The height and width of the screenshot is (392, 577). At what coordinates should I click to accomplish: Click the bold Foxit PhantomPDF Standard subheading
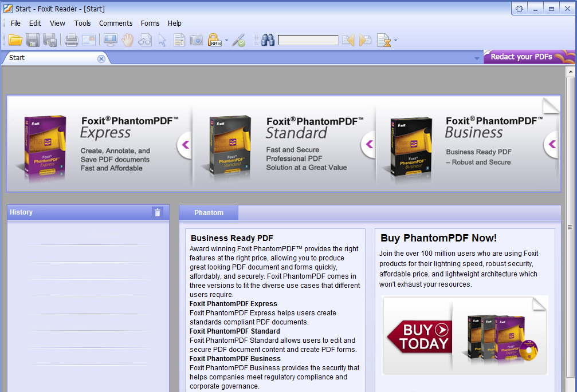235,331
